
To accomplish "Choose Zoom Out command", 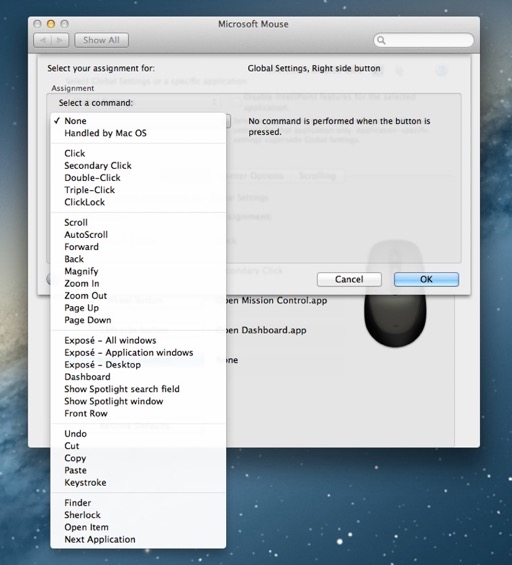I will (138, 296).
